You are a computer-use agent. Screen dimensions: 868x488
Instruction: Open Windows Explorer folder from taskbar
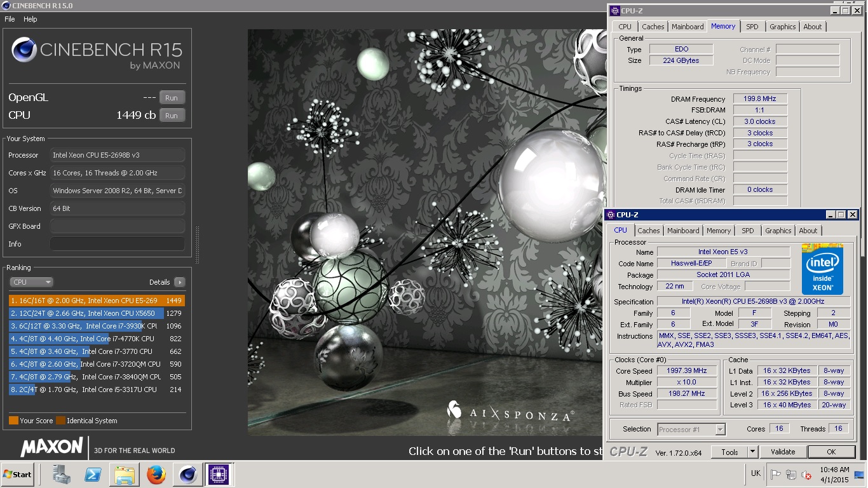pyautogui.click(x=125, y=474)
